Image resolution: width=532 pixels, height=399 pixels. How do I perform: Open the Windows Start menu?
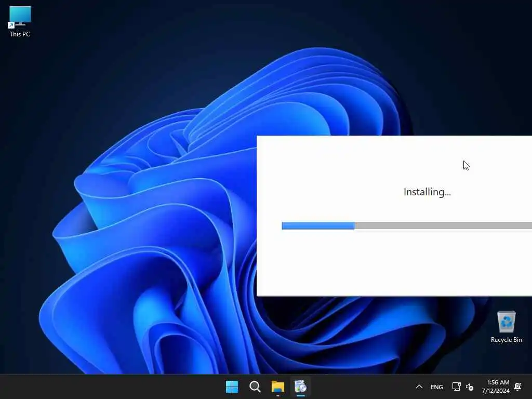pos(232,387)
